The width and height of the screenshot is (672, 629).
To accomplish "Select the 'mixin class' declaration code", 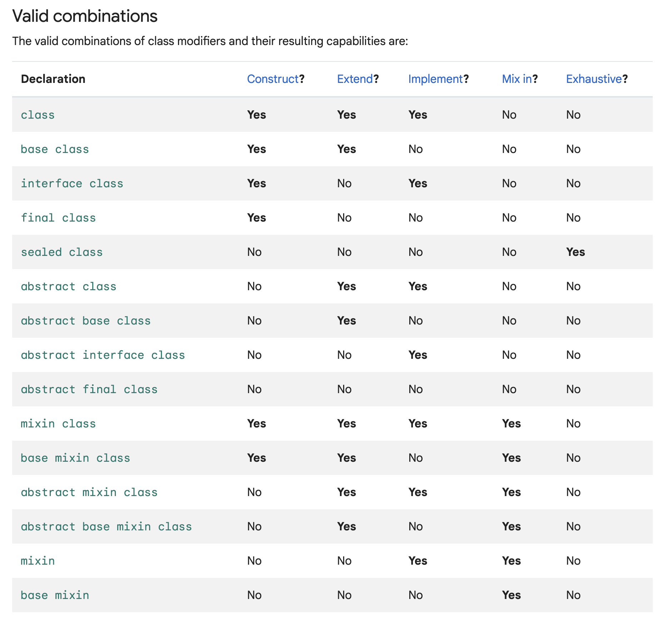I will (x=58, y=424).
